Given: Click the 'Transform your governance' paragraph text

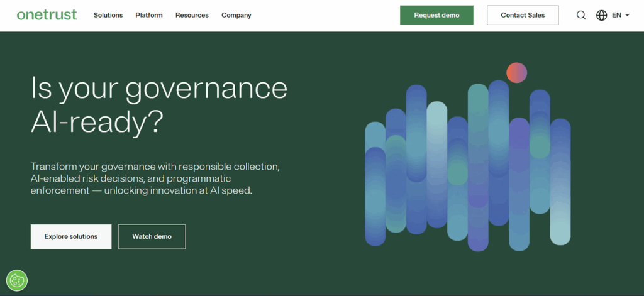Looking at the screenshot, I should tap(155, 178).
